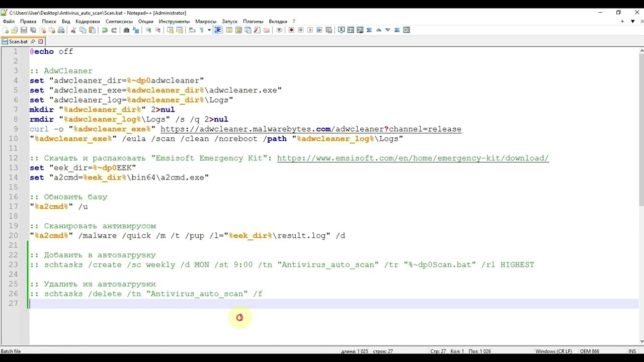
Task: Open the Опции menu
Action: 145,22
